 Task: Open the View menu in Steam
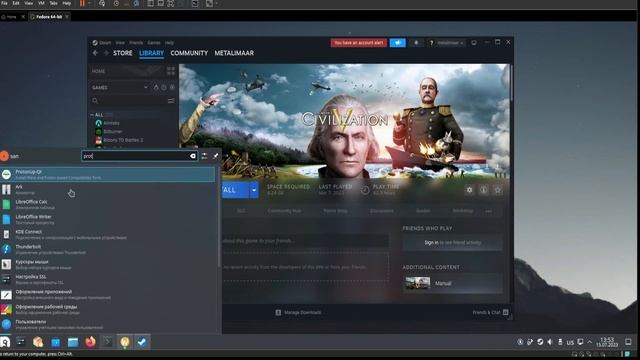120,42
